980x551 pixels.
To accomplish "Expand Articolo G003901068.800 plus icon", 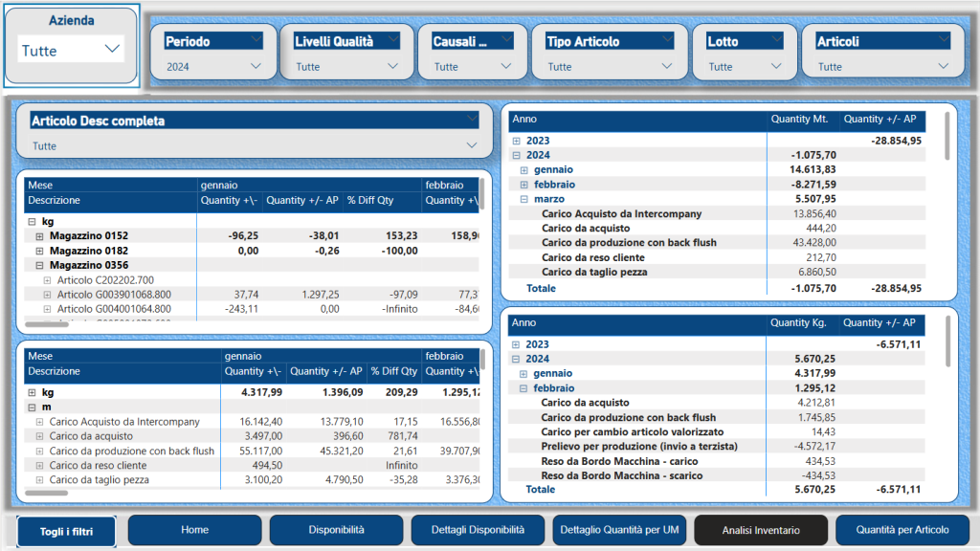I will [48, 295].
